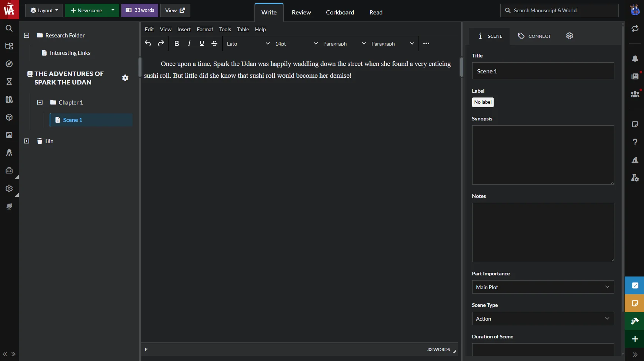Viewport: 644px width, 361px height.
Task: Open the Scene Type dropdown showing Action
Action: pos(543,318)
